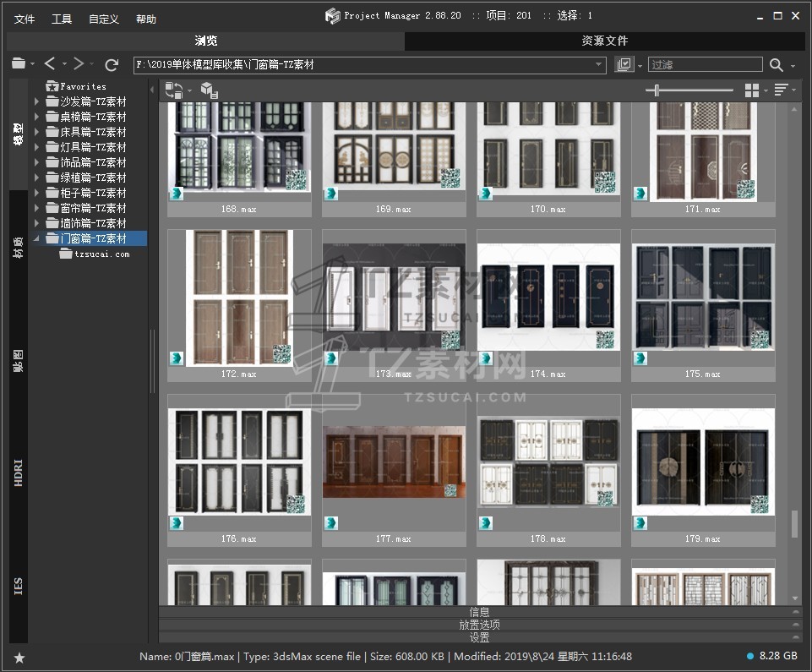Collapse the 门窗篇-TZ素材 folder tree node
This screenshot has height=672, width=812.
tap(36, 239)
